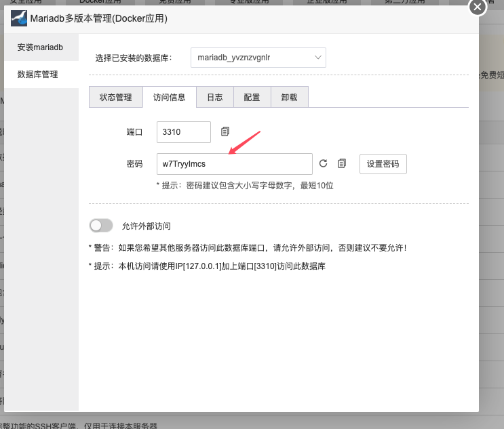This screenshot has width=504, height=429.
Task: Select 数据库管理 in the sidebar
Action: 41,74
